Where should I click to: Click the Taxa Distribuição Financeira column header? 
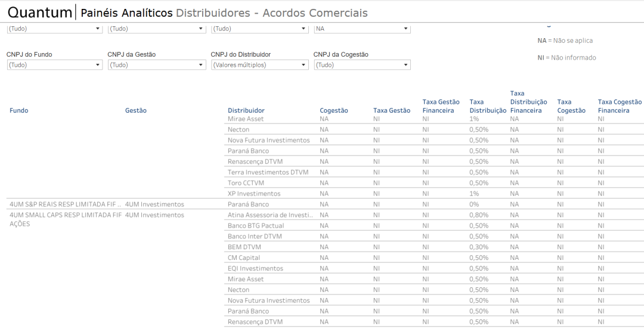pos(528,102)
